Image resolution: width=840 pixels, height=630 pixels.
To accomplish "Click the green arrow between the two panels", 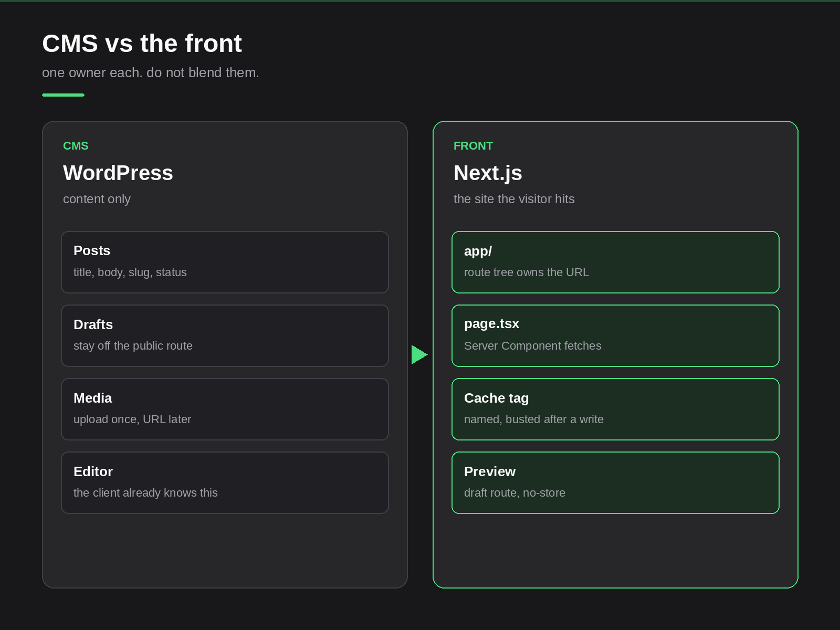I will (419, 354).
